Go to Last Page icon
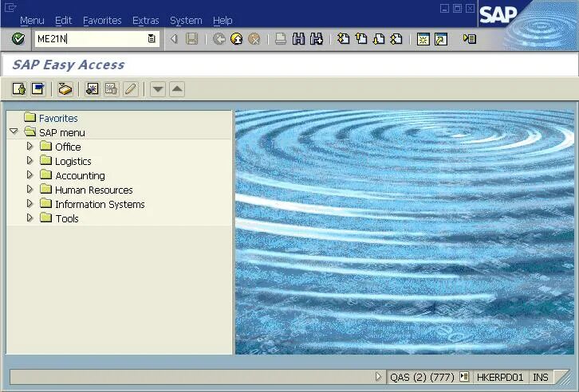This screenshot has height=392, width=579. [x=396, y=39]
